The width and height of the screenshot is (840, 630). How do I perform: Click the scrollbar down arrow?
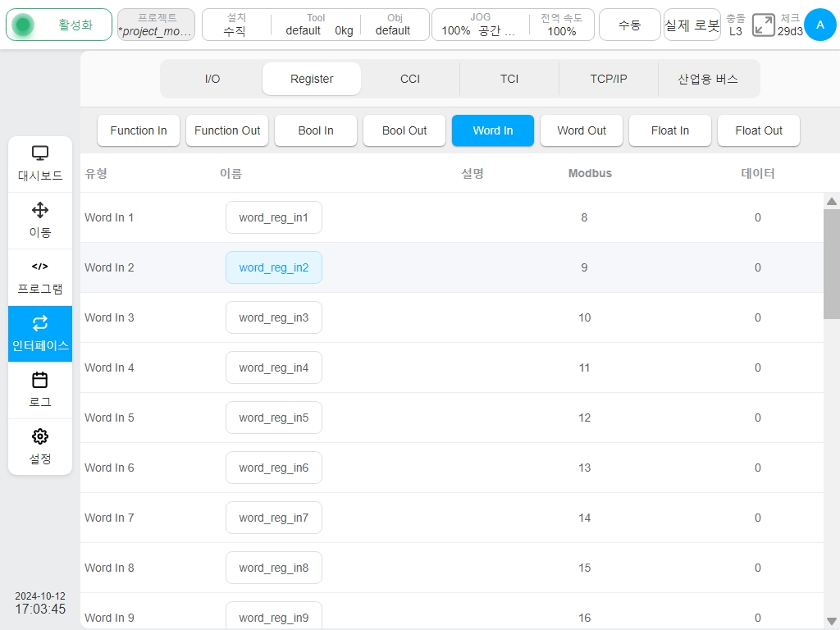point(832,622)
